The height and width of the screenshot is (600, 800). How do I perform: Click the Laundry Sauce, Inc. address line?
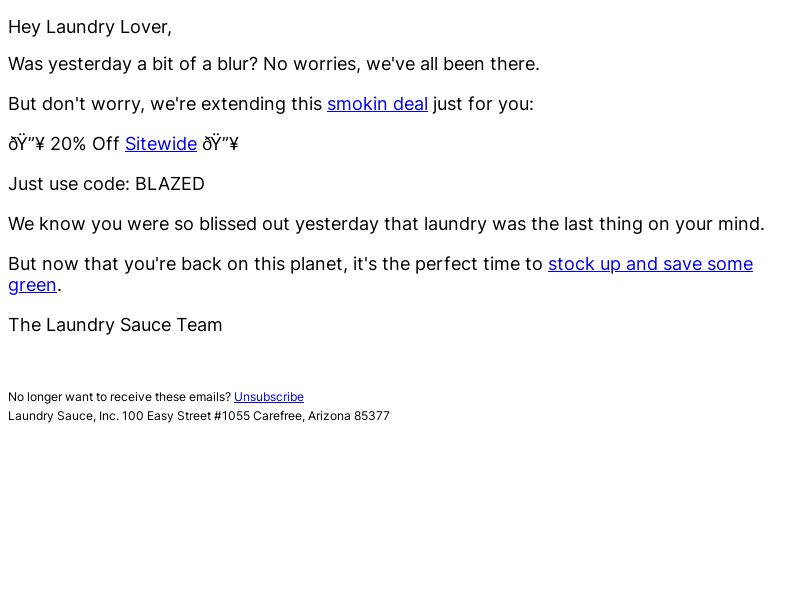click(198, 416)
